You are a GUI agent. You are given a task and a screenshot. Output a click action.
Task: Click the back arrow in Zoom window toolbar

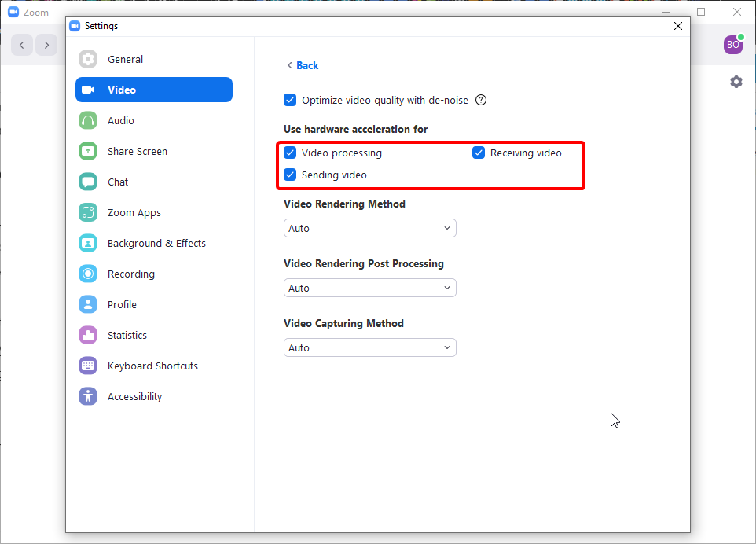22,45
